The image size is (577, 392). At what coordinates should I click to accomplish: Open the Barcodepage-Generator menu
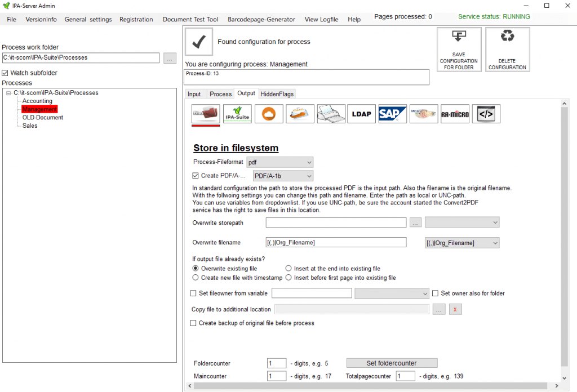[261, 19]
